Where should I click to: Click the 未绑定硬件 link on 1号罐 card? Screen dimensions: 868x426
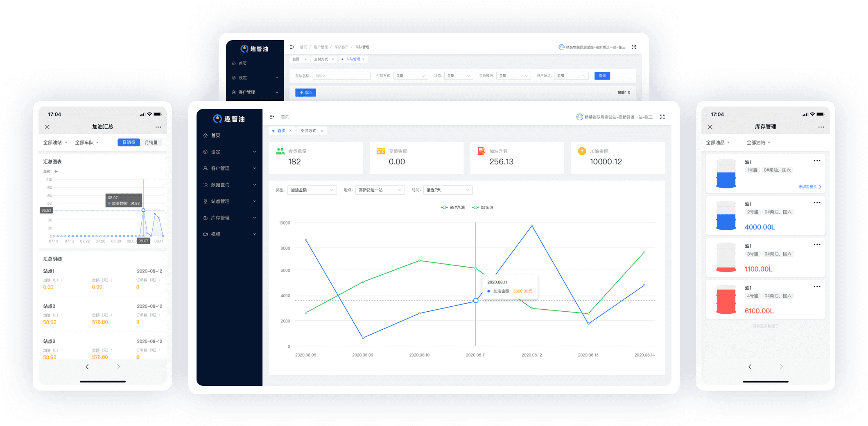tap(809, 187)
